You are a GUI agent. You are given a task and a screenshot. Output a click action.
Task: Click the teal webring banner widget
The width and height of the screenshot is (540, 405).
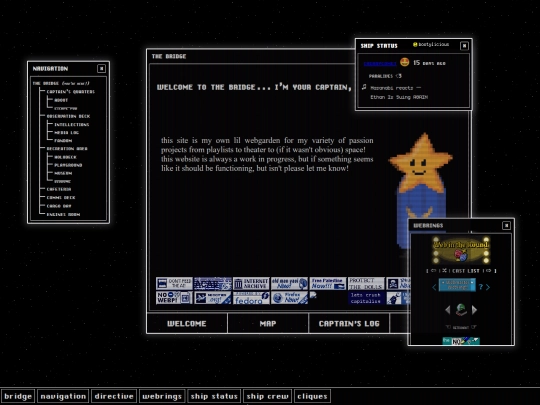pos(457,285)
